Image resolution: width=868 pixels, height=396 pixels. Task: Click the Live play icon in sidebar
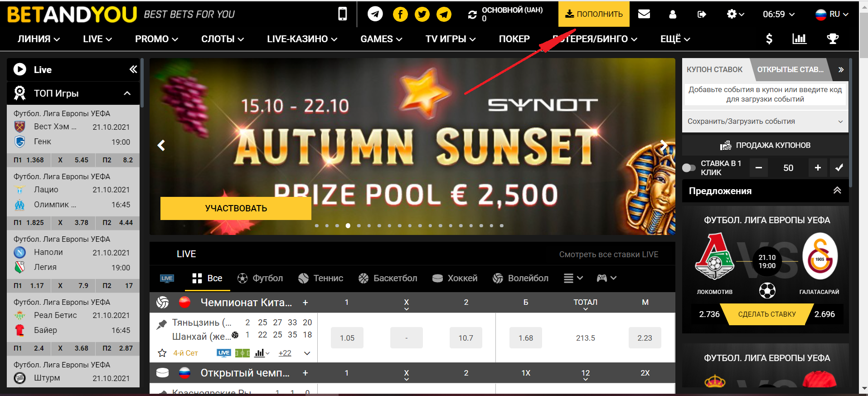coord(20,69)
